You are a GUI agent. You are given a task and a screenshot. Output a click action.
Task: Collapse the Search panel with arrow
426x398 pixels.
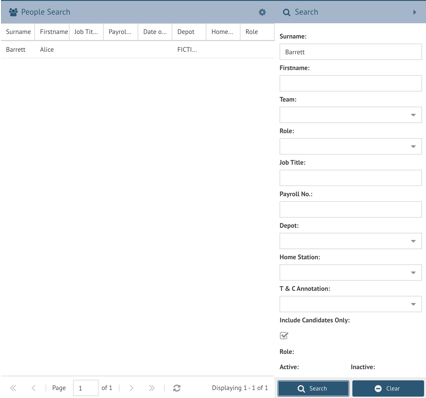coord(415,12)
